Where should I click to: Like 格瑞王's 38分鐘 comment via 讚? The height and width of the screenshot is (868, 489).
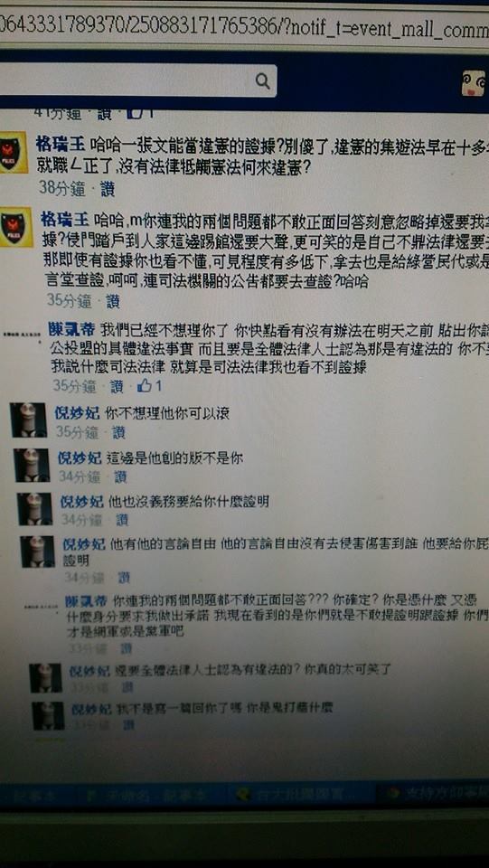coord(108,189)
